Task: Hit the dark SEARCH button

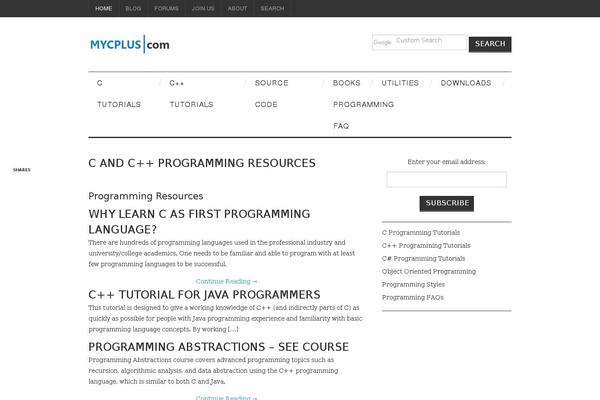Action: [490, 44]
